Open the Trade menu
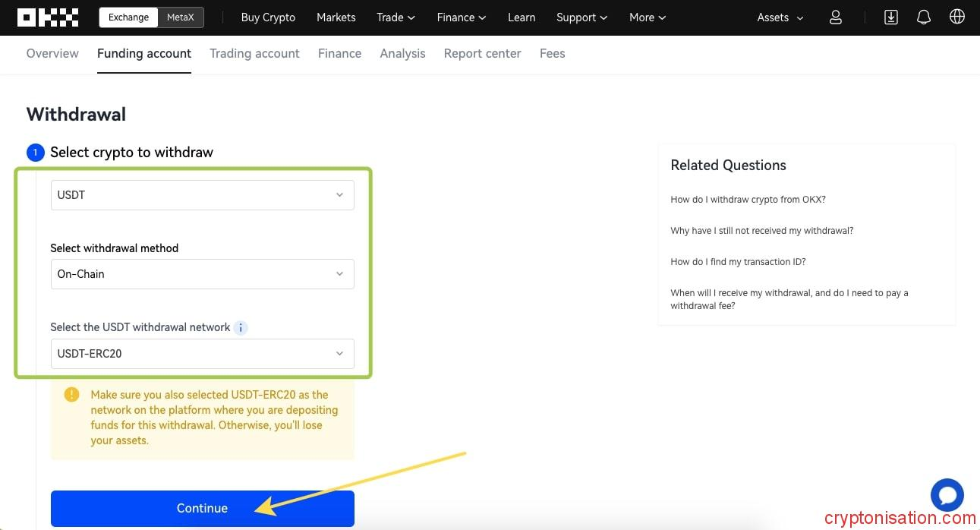Image resolution: width=980 pixels, height=530 pixels. pyautogui.click(x=395, y=17)
